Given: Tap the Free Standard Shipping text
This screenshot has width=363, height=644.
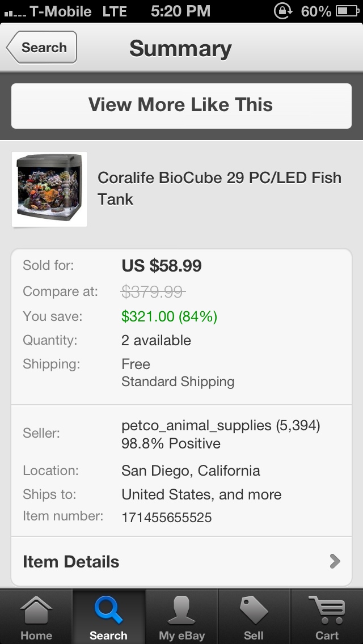Looking at the screenshot, I should 178,372.
